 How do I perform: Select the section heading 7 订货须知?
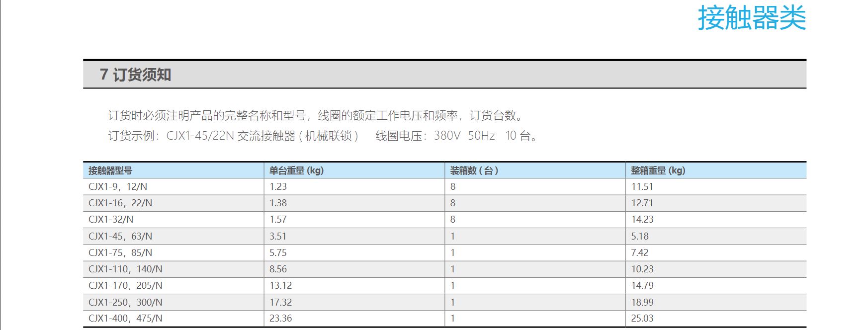pyautogui.click(x=135, y=75)
